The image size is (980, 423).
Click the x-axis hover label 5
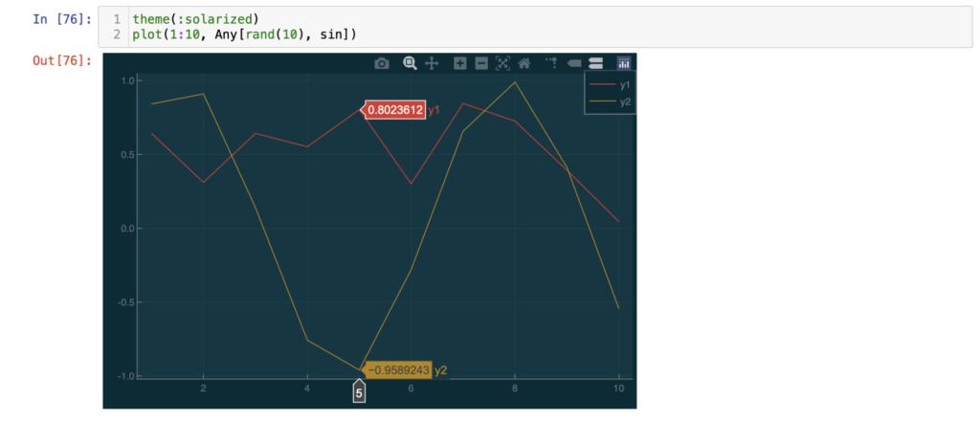click(x=359, y=393)
